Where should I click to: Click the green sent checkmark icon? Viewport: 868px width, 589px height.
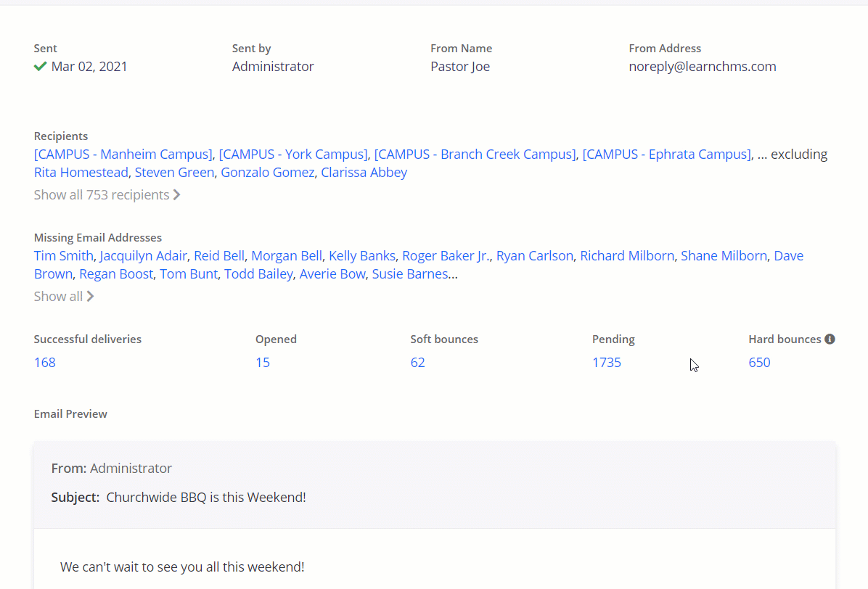(41, 67)
